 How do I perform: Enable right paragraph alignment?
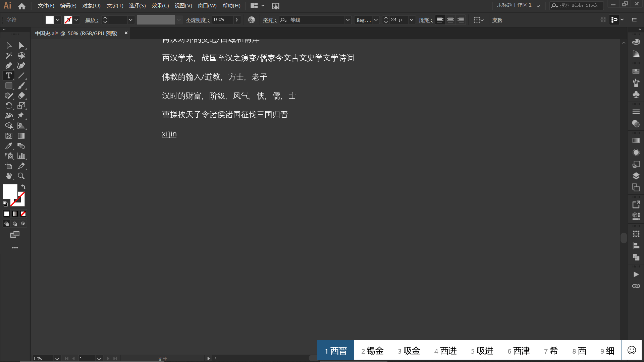click(x=461, y=20)
